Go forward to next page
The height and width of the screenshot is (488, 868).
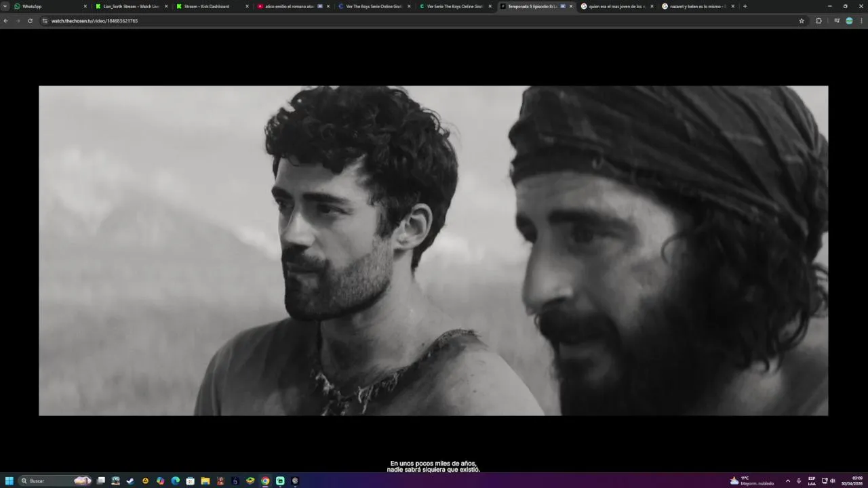tap(18, 21)
